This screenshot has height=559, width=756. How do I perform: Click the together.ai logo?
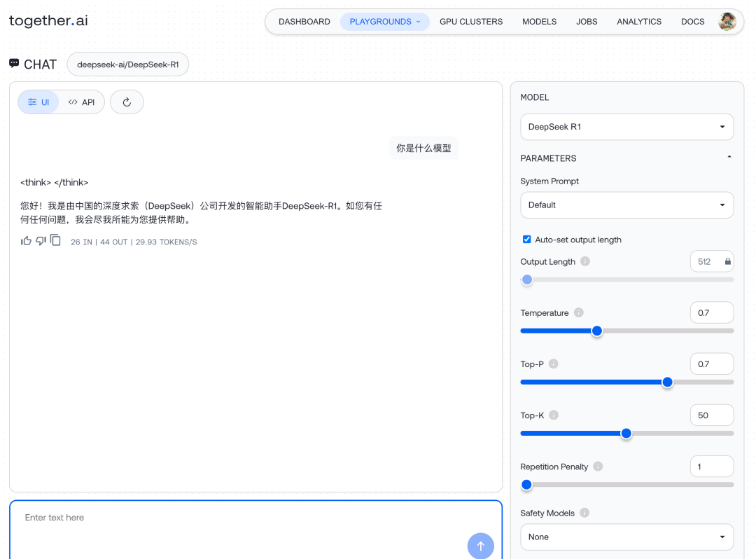pyautogui.click(x=48, y=21)
